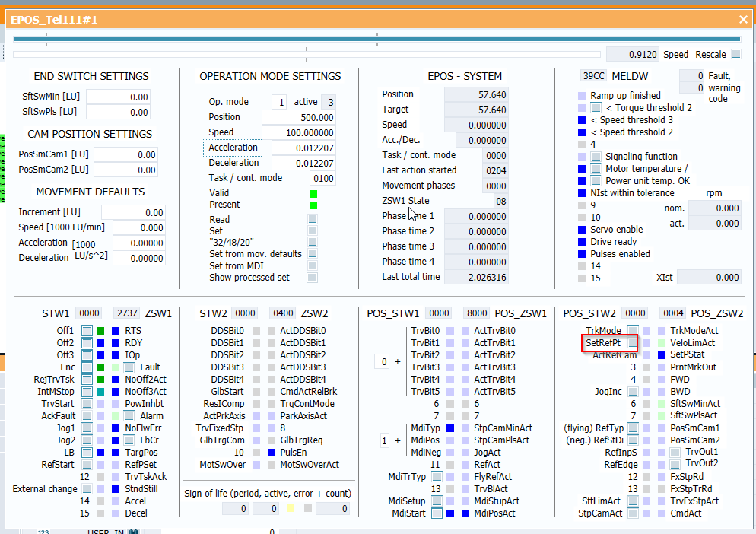Toggle the Off1 control bit checkbox
This screenshot has width=756, height=534.
[x=87, y=331]
